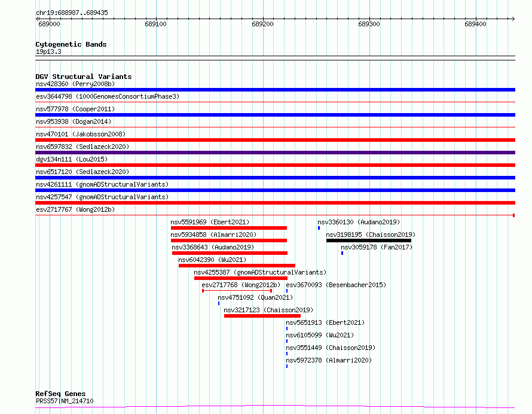Screen dimensions: 532x414
Task: Select nsv4257547 (gnomADStructuralVariants) label
Action: pos(102,197)
